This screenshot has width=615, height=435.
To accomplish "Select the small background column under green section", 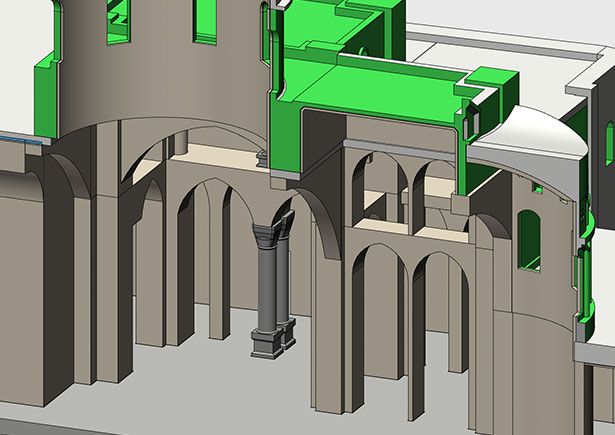I will (x=262, y=158).
